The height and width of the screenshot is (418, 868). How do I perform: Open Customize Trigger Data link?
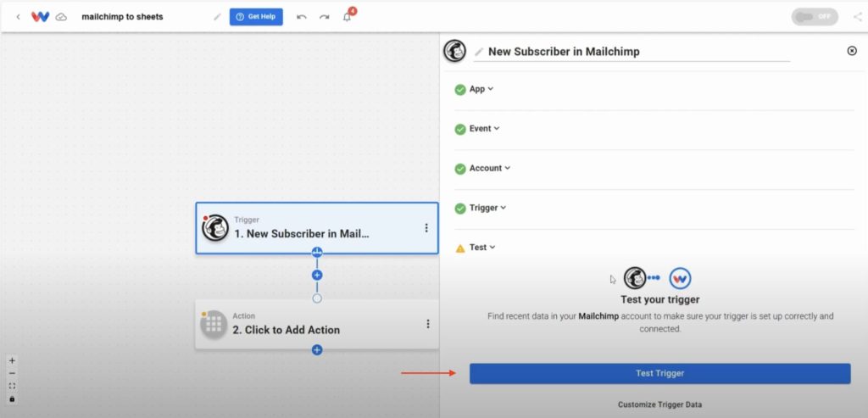coord(659,404)
